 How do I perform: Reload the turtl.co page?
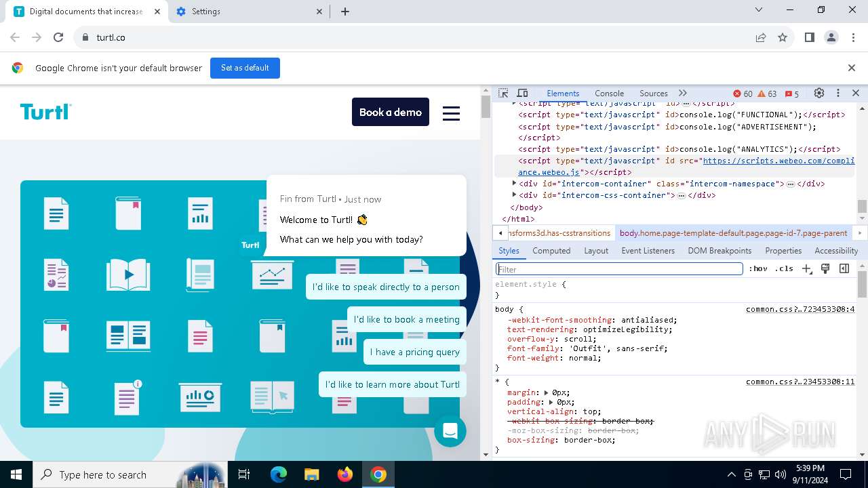coord(58,37)
